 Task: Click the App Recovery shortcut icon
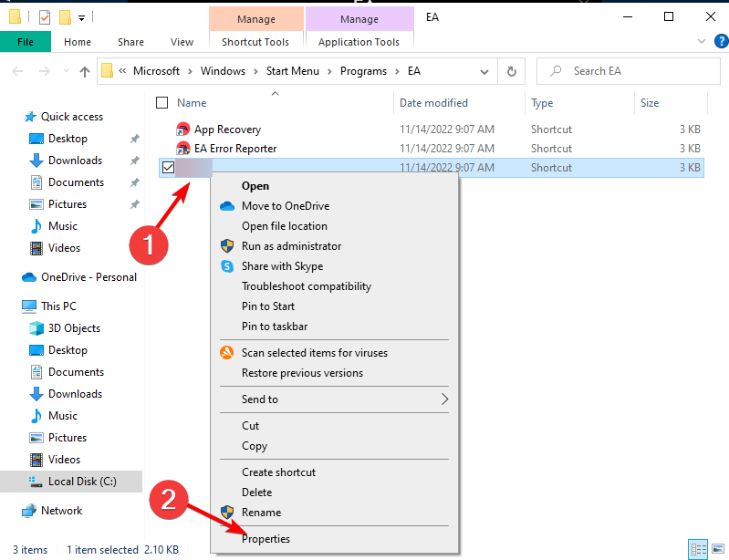point(182,130)
